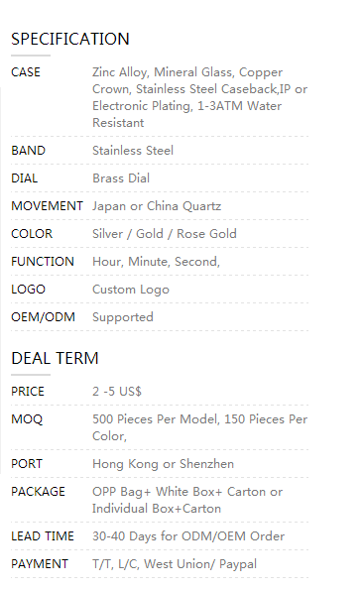Viewport: 364px width, 589px height.
Task: Click the Custom Logo value
Action: tap(131, 290)
